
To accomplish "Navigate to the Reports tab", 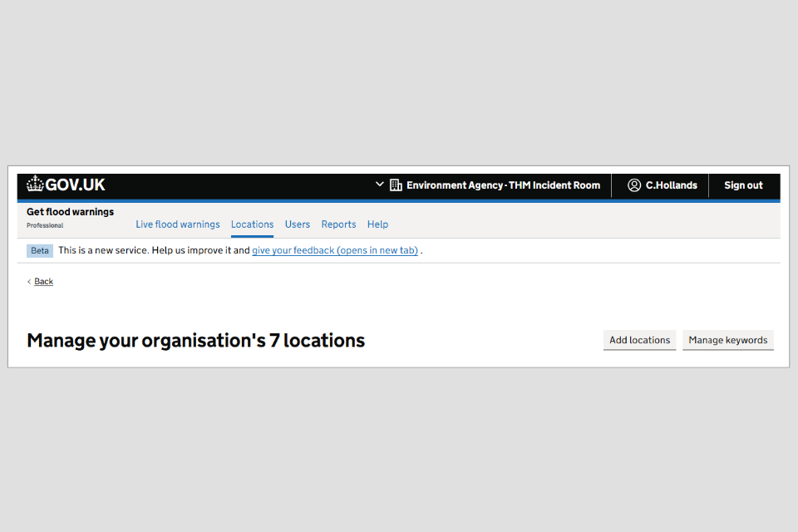I will [x=338, y=224].
